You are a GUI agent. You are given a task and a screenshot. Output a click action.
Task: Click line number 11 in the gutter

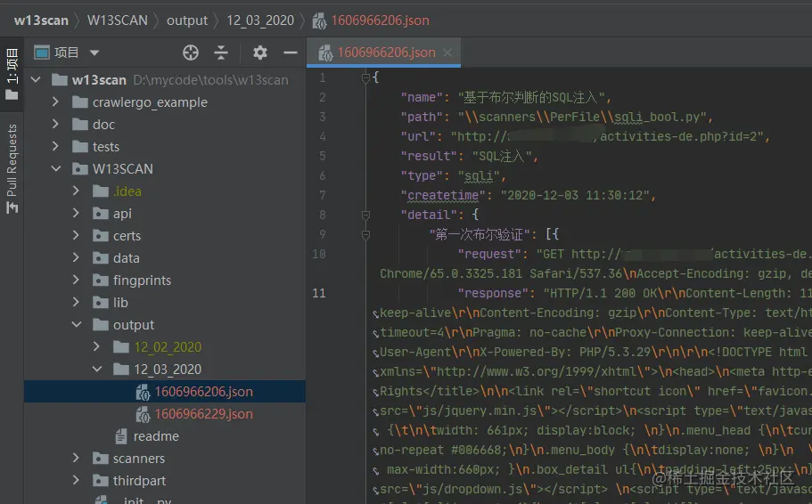319,293
